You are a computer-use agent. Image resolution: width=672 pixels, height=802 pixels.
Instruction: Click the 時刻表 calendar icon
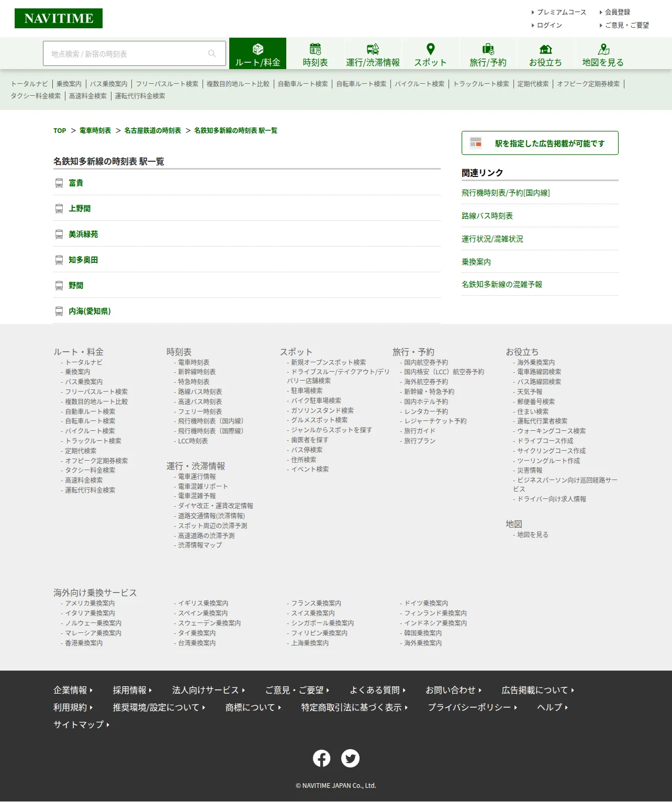tap(315, 49)
